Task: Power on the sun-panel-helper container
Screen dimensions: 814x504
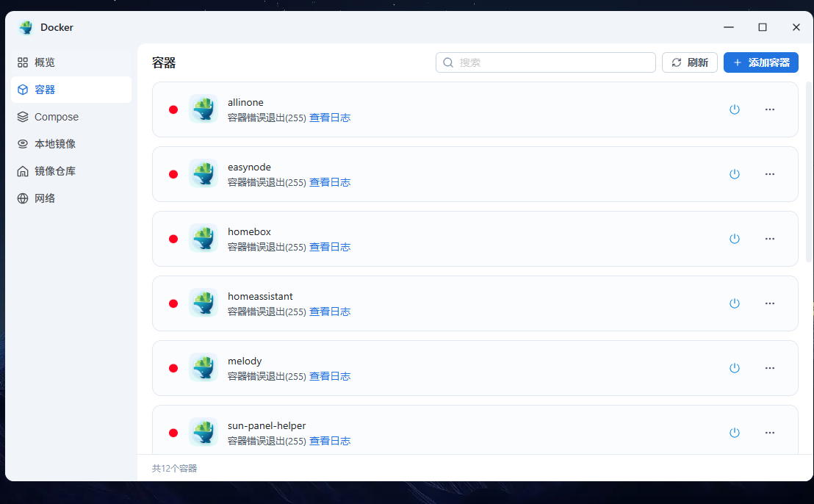Action: pyautogui.click(x=734, y=433)
